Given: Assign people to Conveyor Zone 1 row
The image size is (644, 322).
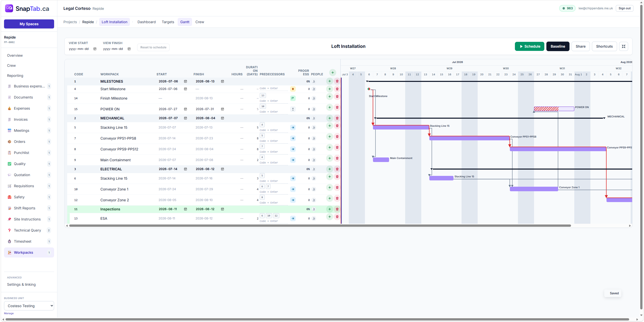Looking at the screenshot, I should click(x=314, y=189).
